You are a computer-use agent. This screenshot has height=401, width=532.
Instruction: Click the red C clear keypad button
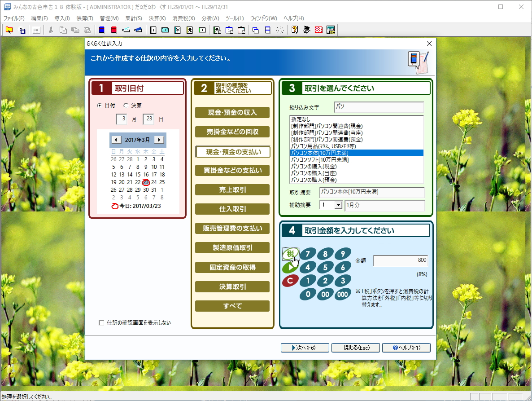click(x=290, y=281)
